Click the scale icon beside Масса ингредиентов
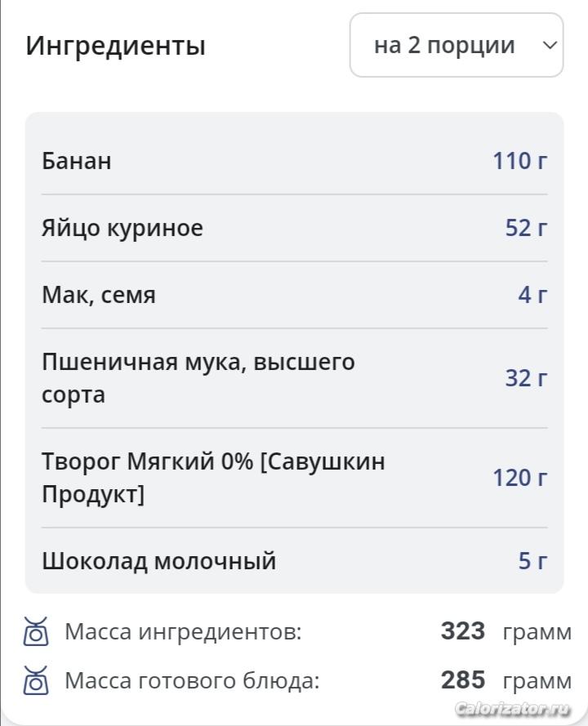588x726 pixels. [36, 632]
